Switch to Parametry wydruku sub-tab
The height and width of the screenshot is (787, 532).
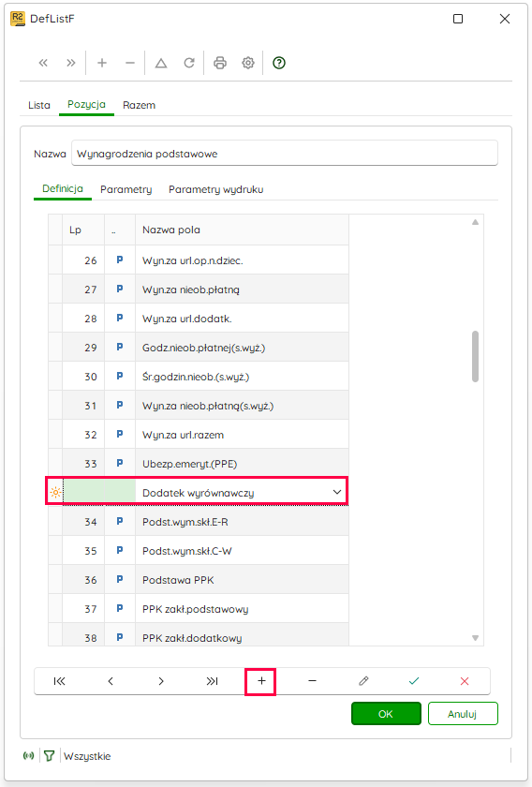215,189
